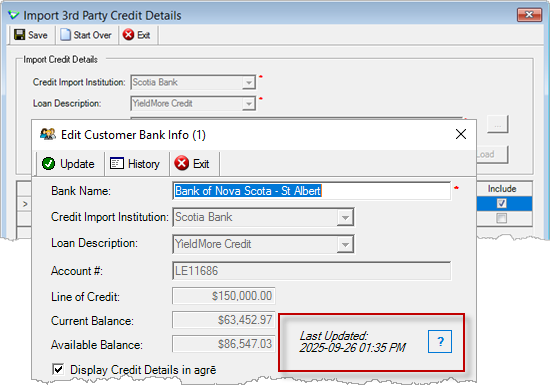
Task: Click the Current Balance field $63,452.97
Action: (224, 320)
